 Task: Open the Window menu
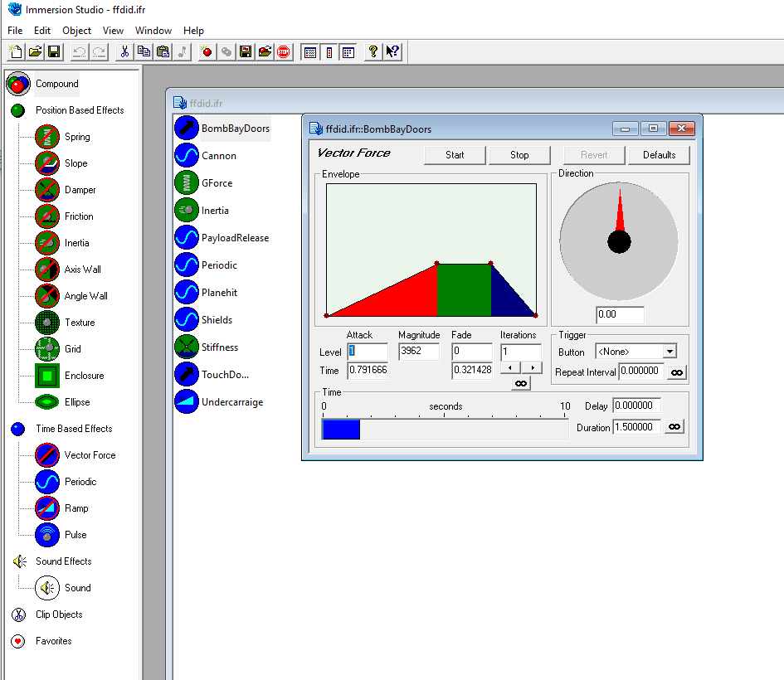click(x=153, y=31)
